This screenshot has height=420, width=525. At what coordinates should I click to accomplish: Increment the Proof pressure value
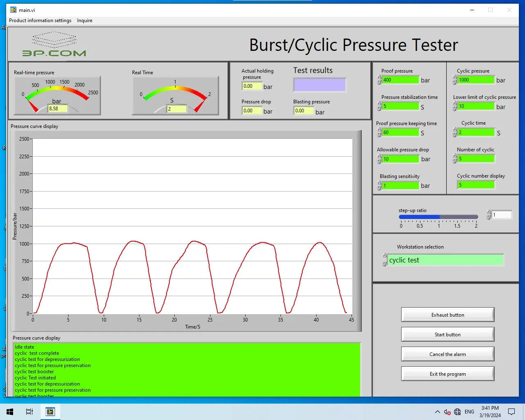pos(379,78)
